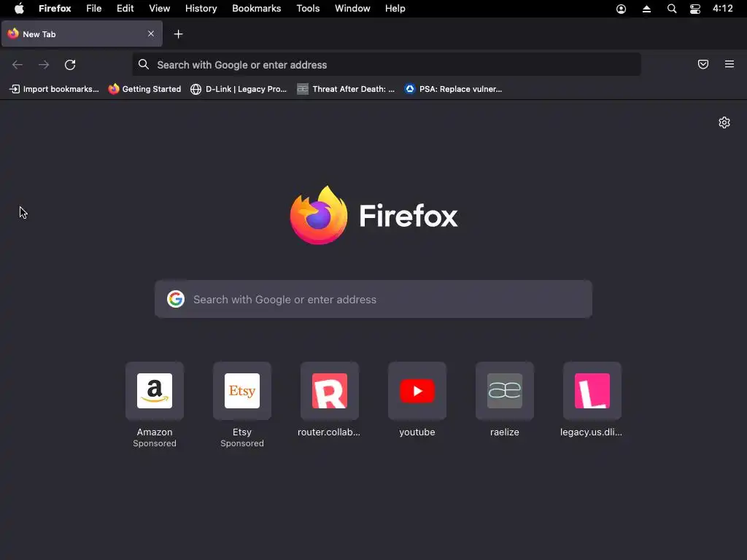This screenshot has height=560, width=747.
Task: Open the Tools menu
Action: point(308,9)
